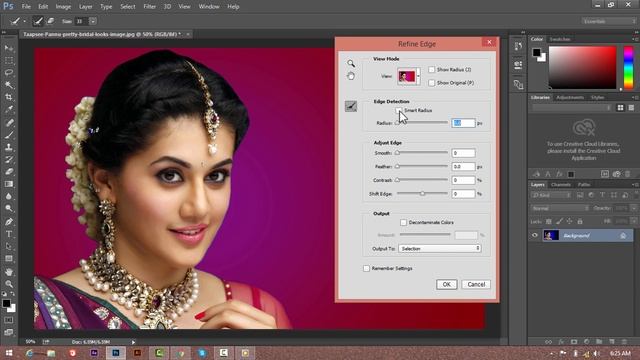This screenshot has width=640, height=360.
Task: Select the Refine Radius brush tool
Action: pos(351,106)
